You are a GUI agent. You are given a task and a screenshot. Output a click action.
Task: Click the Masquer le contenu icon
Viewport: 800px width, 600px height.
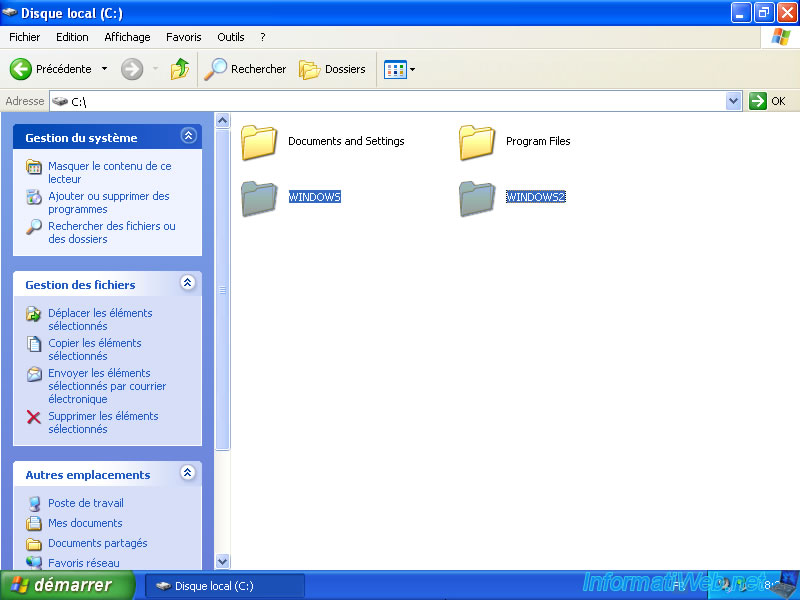[34, 167]
